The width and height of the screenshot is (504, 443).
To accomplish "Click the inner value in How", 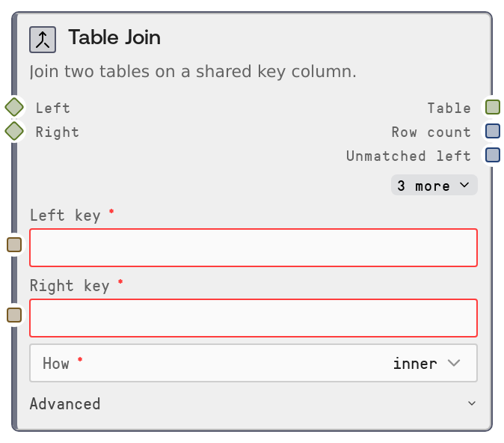I will 415,363.
